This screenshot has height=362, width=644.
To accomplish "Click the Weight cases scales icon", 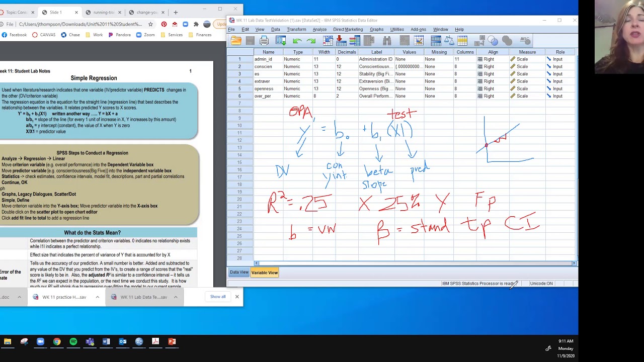I will pyautogui.click(x=449, y=41).
